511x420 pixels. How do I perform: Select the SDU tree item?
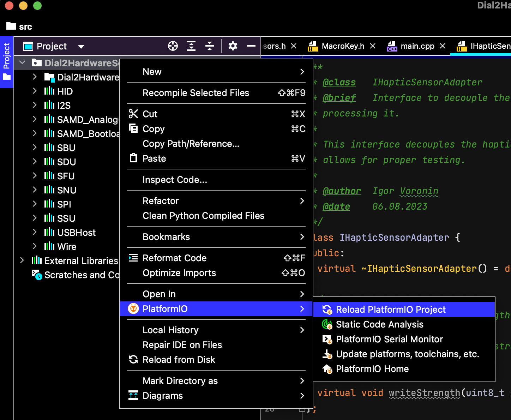point(66,162)
